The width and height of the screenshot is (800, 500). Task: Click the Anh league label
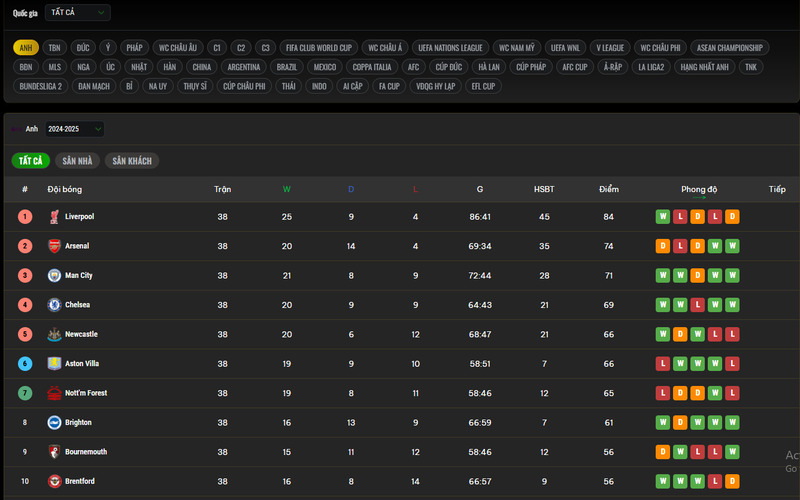(x=32, y=129)
